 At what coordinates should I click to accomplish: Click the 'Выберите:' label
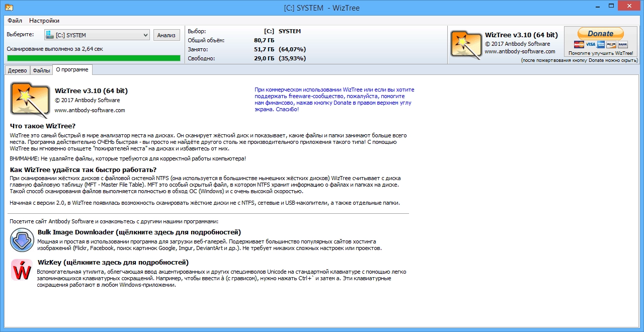pos(20,35)
